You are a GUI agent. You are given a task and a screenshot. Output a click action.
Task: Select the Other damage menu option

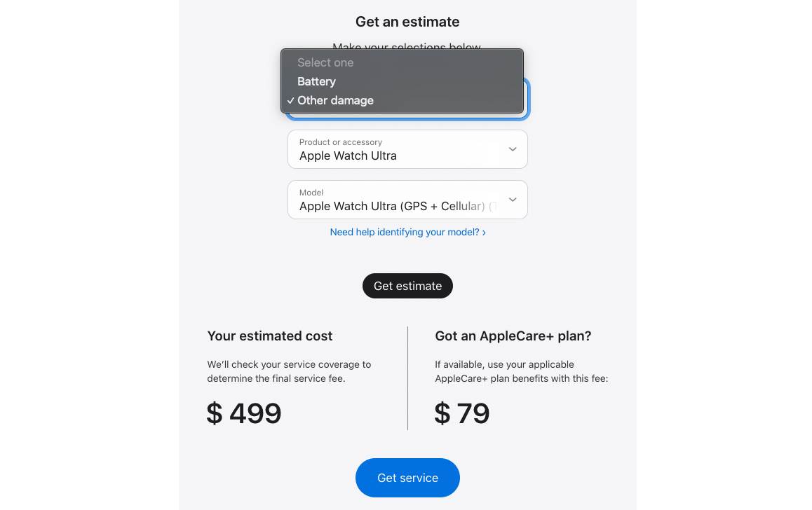tap(335, 100)
